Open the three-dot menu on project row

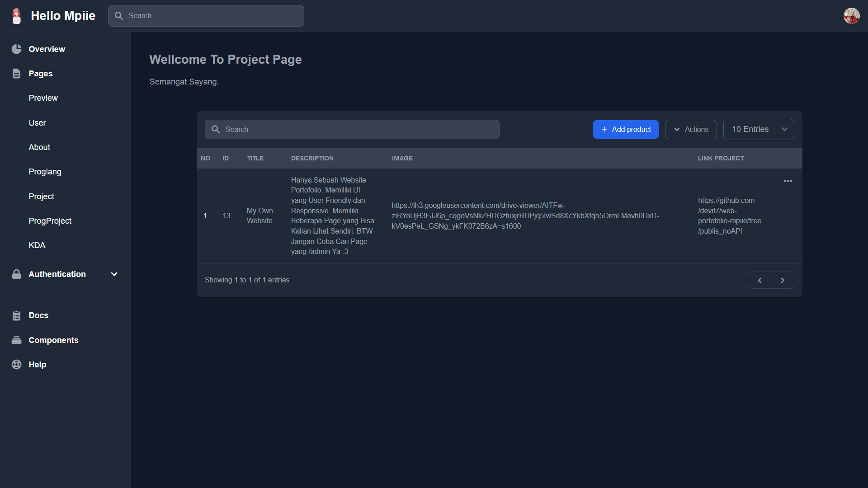788,181
